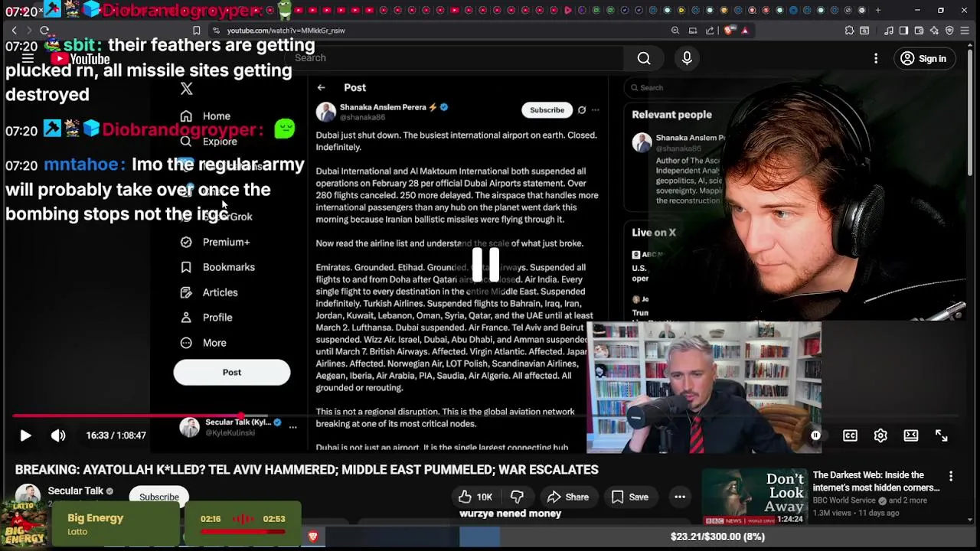The width and height of the screenshot is (980, 551).
Task: Click the YouTube search magnifier button
Action: pos(644,58)
